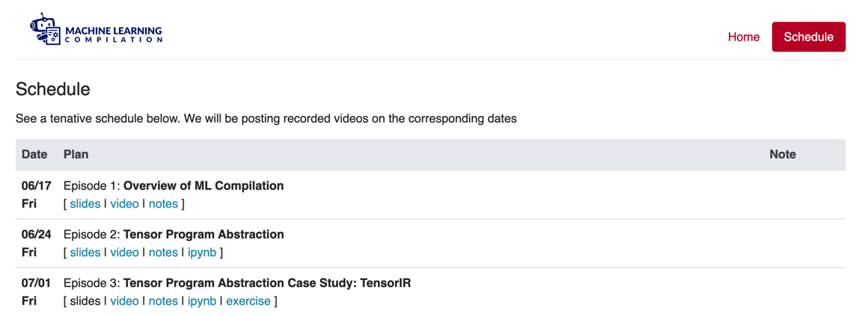
Task: Open Episode 1 notes link
Action: (x=163, y=204)
